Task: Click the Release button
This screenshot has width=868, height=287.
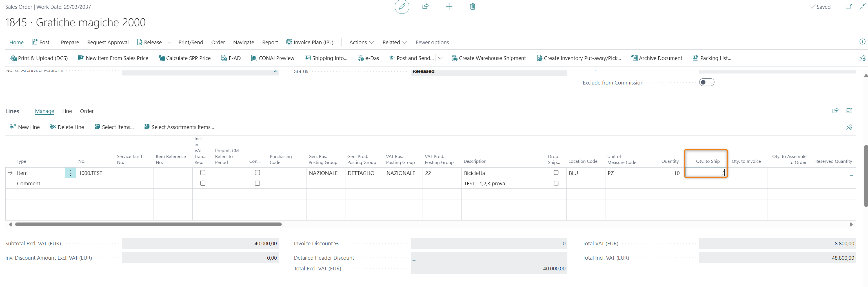Action: [149, 42]
